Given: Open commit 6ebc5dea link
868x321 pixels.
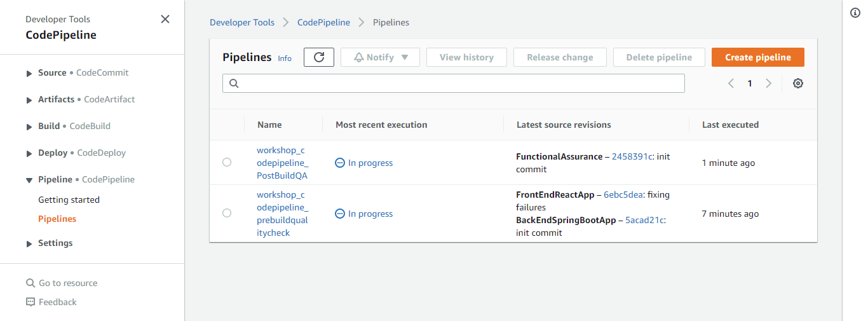Looking at the screenshot, I should (x=624, y=195).
